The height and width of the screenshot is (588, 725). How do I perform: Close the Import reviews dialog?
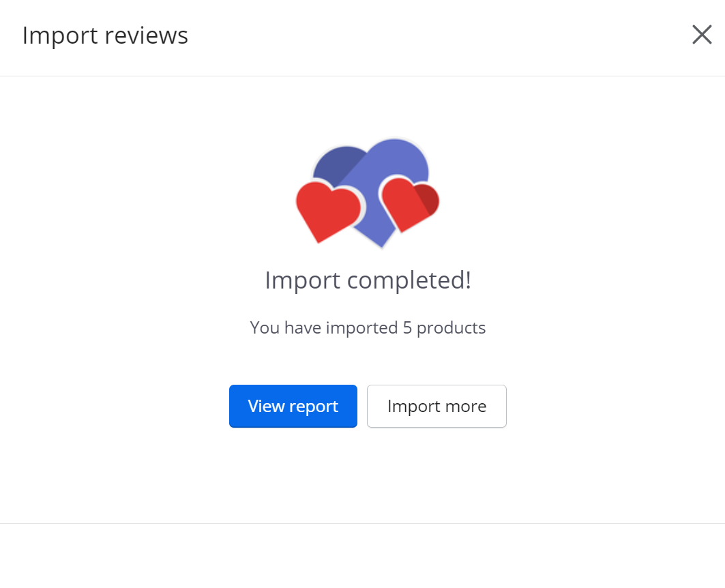tap(701, 35)
